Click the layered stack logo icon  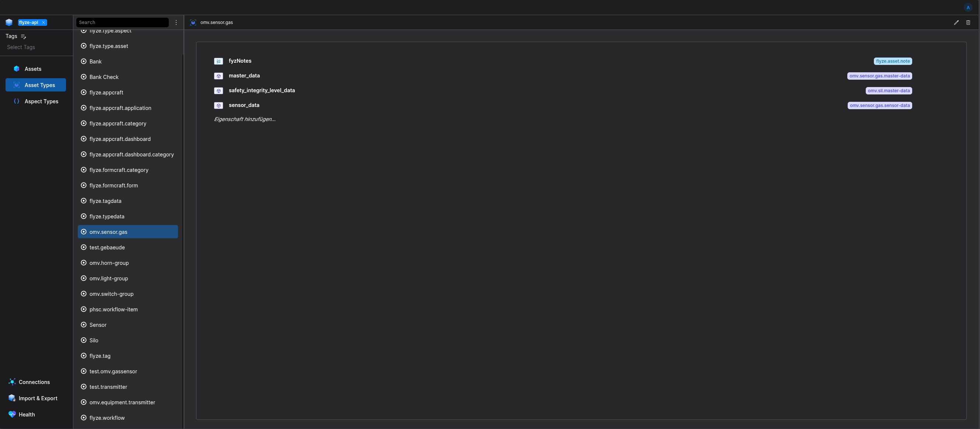click(9, 23)
